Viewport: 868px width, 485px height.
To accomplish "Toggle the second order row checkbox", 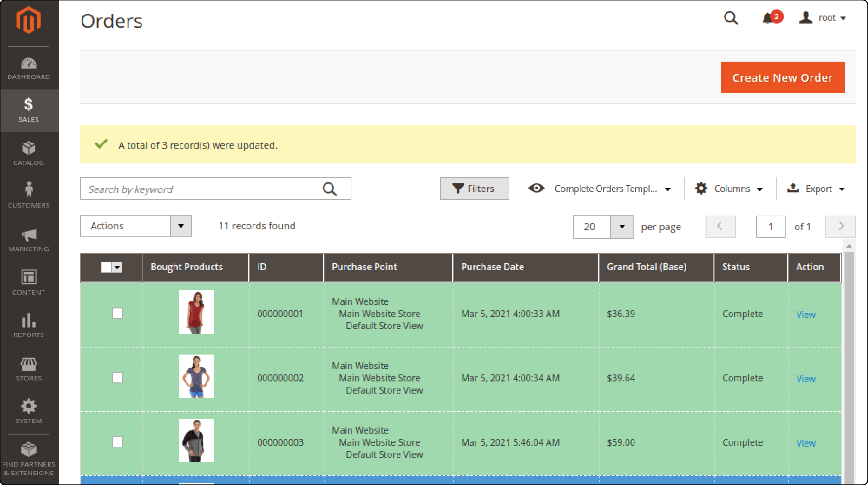I will click(x=117, y=378).
